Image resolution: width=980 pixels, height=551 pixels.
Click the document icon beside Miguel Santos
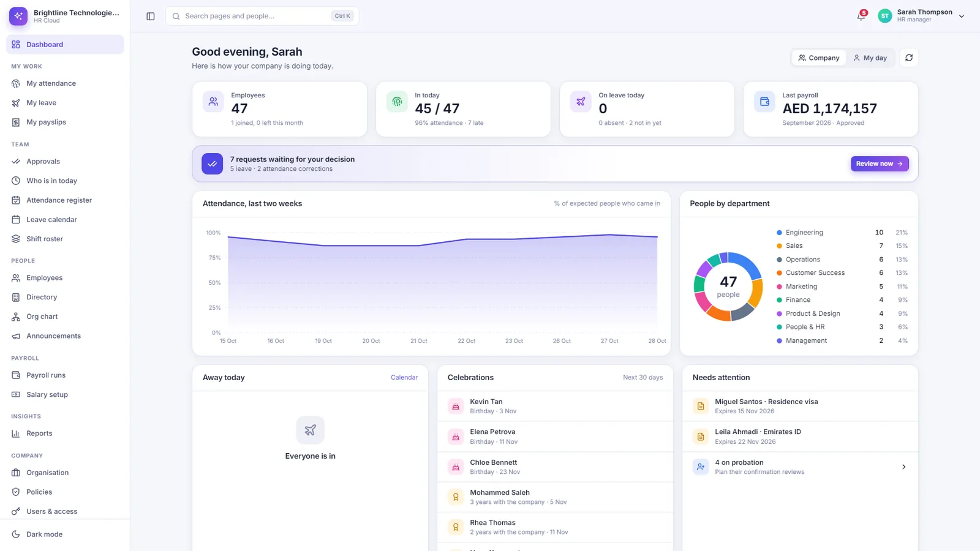(701, 406)
